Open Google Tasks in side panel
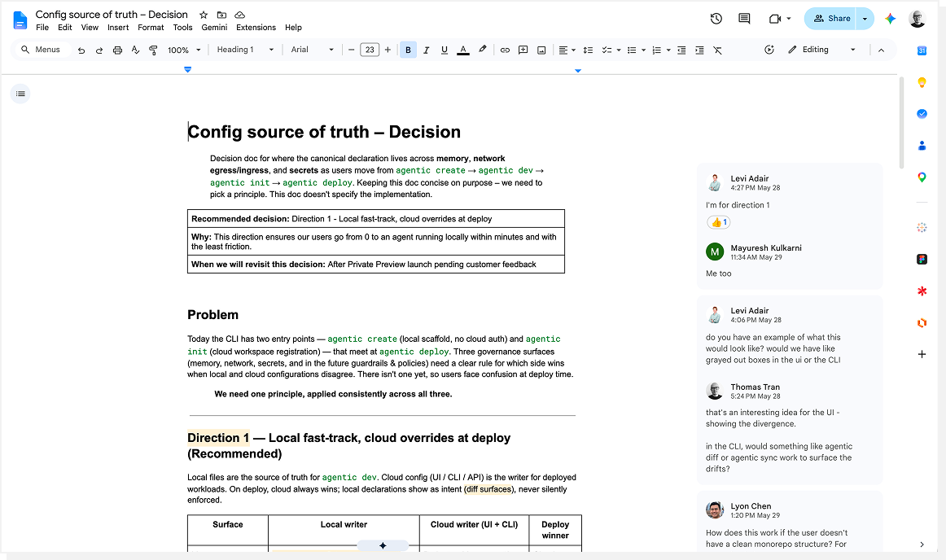Viewport: 946px width, 560px height. [922, 113]
